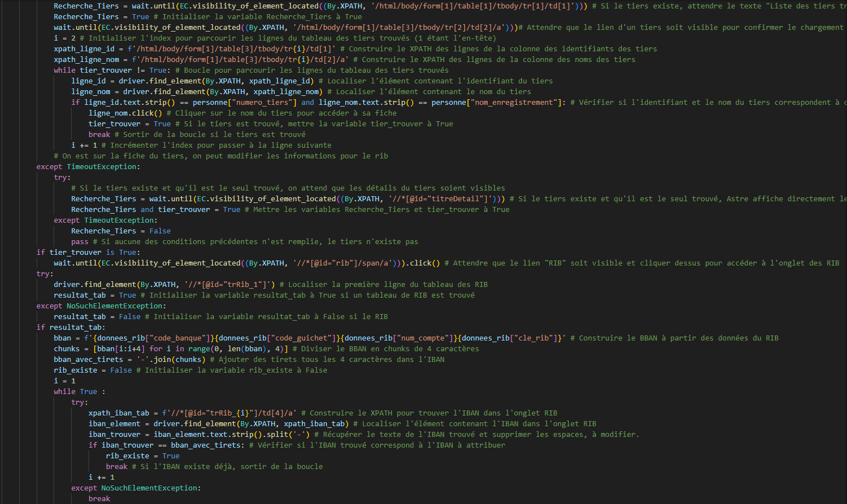This screenshot has width=847, height=504.
Task: Place cursor on 'rib_existe = False' line
Action: click(92, 370)
